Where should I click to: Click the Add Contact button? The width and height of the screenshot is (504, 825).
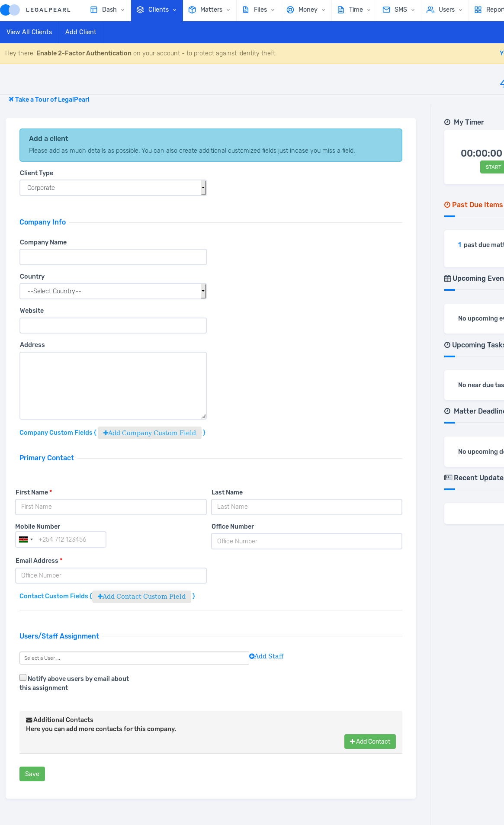(370, 742)
